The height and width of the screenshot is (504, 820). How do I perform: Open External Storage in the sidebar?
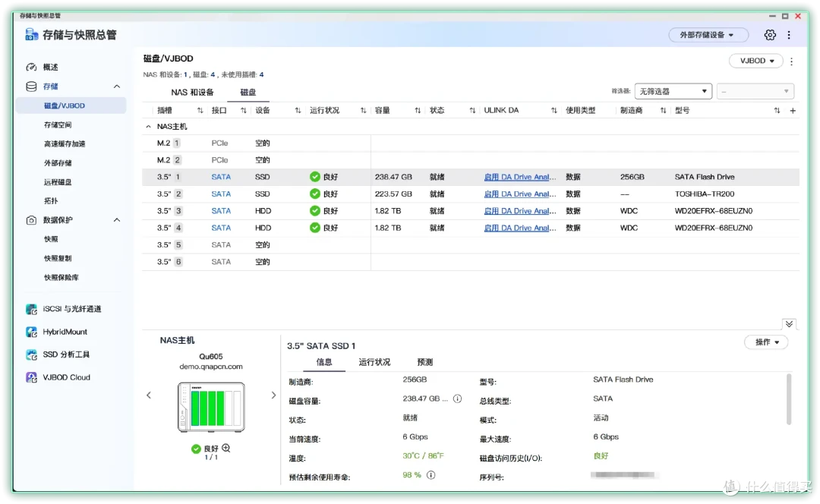click(58, 163)
